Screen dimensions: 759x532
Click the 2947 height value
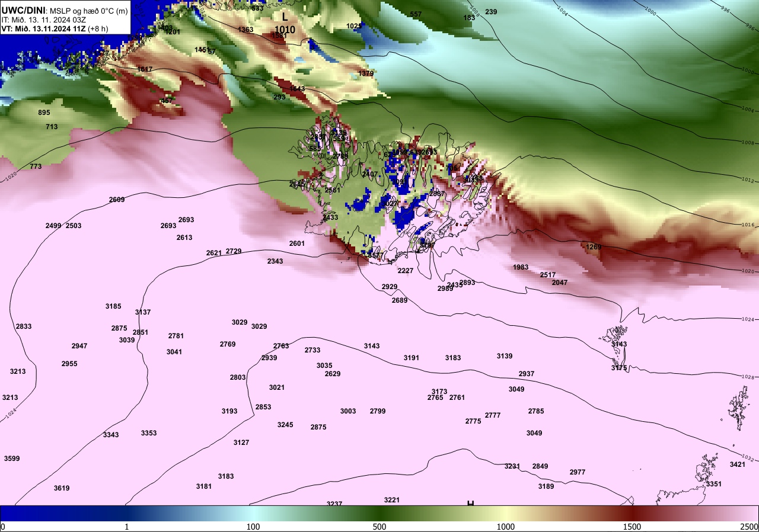pos(79,346)
